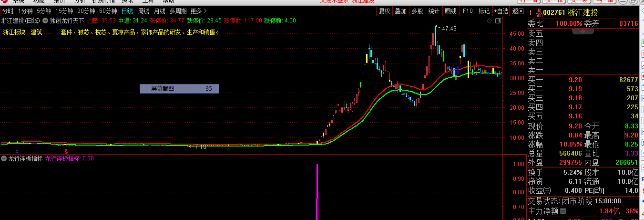Click the 委差 83716 value

(628, 23)
